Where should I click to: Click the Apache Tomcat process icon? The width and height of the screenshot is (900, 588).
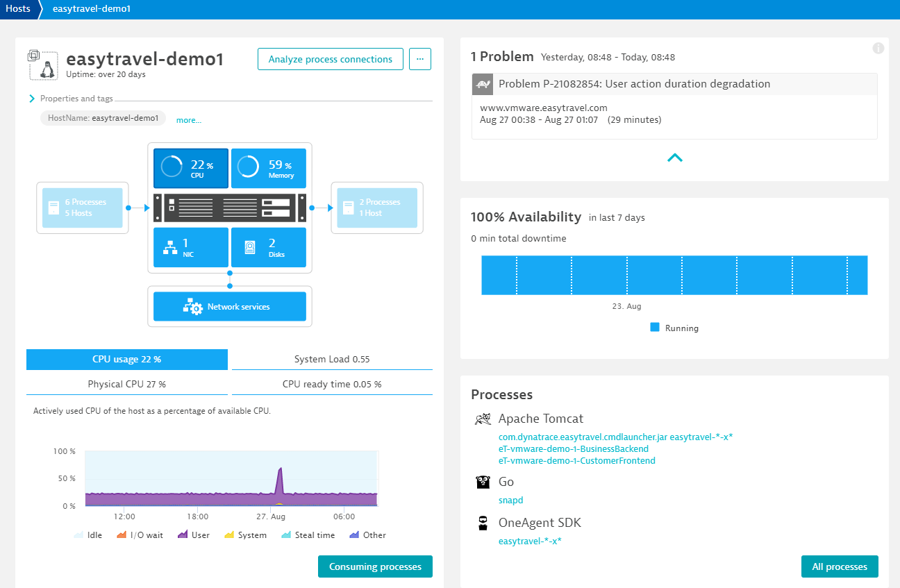coord(483,419)
